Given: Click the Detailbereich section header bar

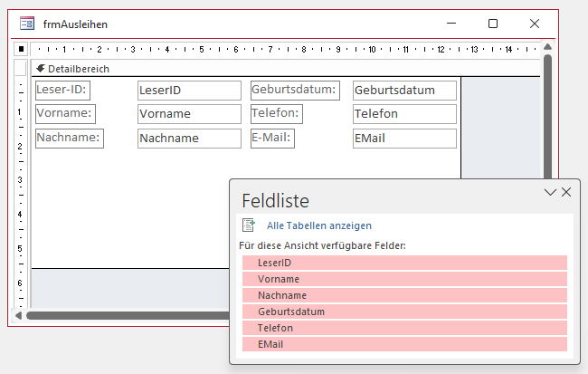Looking at the screenshot, I should tap(286, 69).
